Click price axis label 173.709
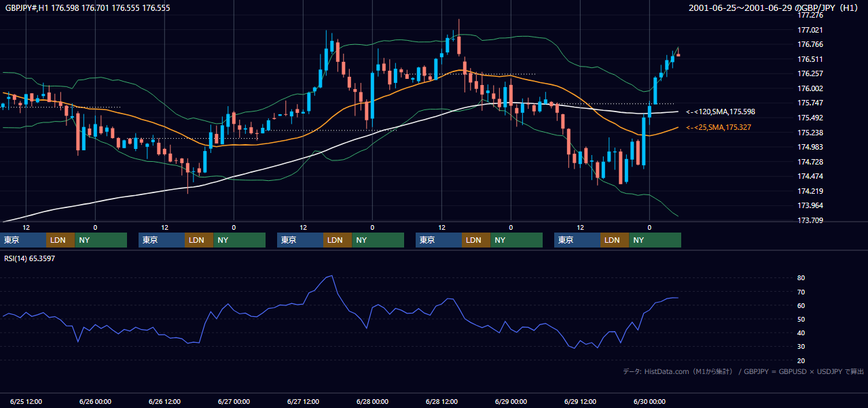This screenshot has height=408, width=868. click(x=811, y=220)
